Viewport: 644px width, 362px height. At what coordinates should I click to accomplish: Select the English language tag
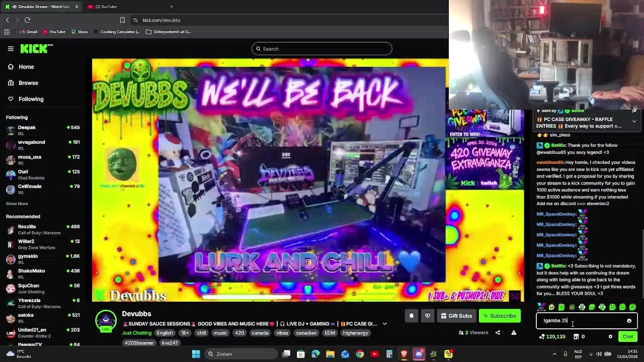[x=165, y=333]
